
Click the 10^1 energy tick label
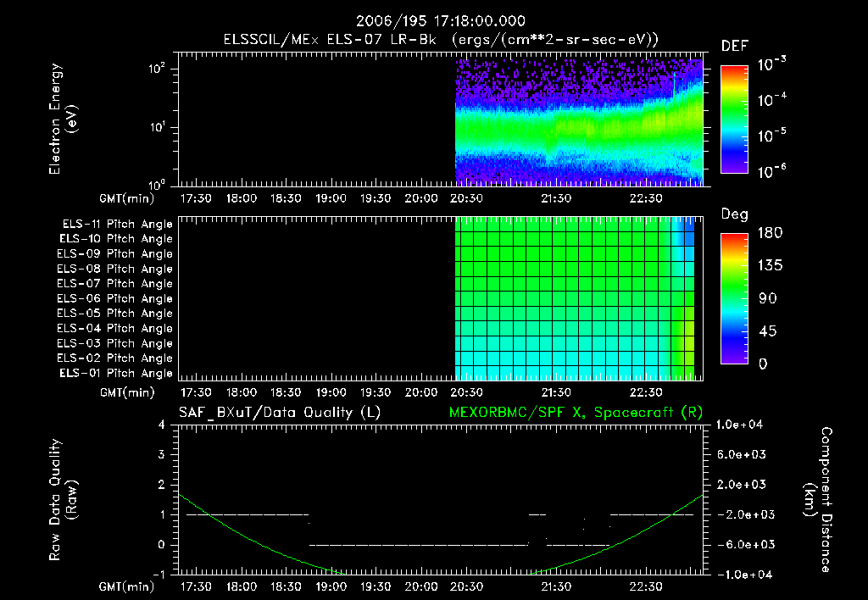tap(157, 127)
